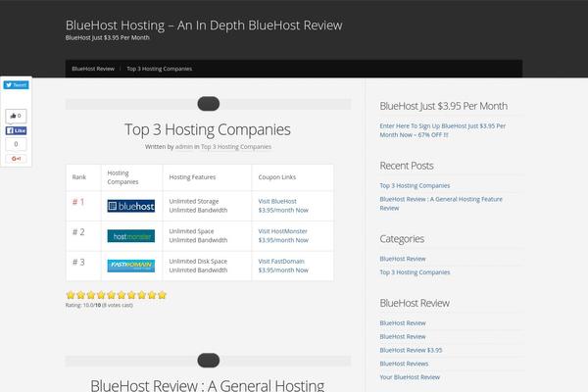The image size is (588, 392).
Task: Open recent post Top 3 Hosting Companies
Action: click(415, 185)
